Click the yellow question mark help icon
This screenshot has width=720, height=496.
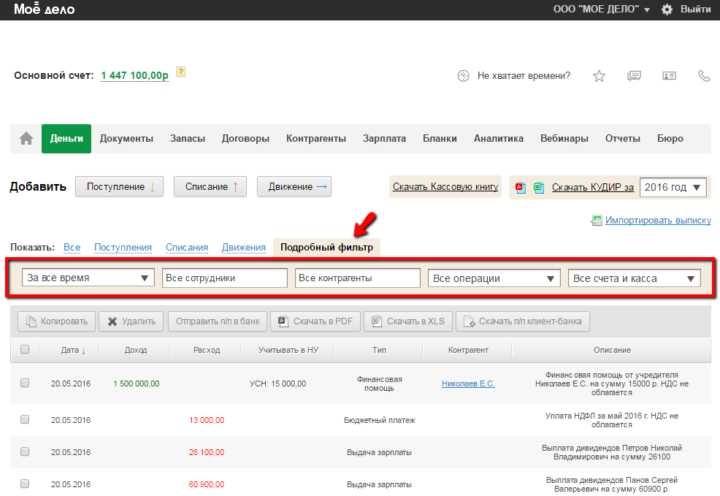[181, 72]
